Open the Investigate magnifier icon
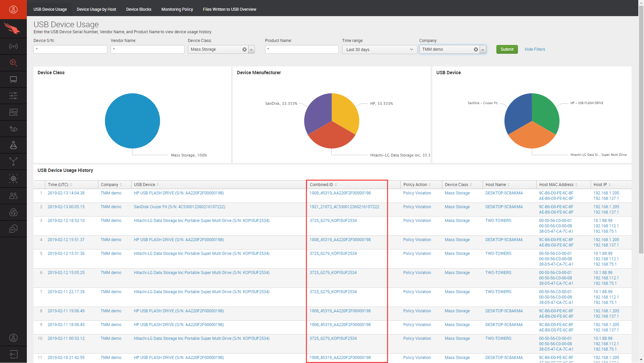This screenshot has width=644, height=363. [x=13, y=62]
